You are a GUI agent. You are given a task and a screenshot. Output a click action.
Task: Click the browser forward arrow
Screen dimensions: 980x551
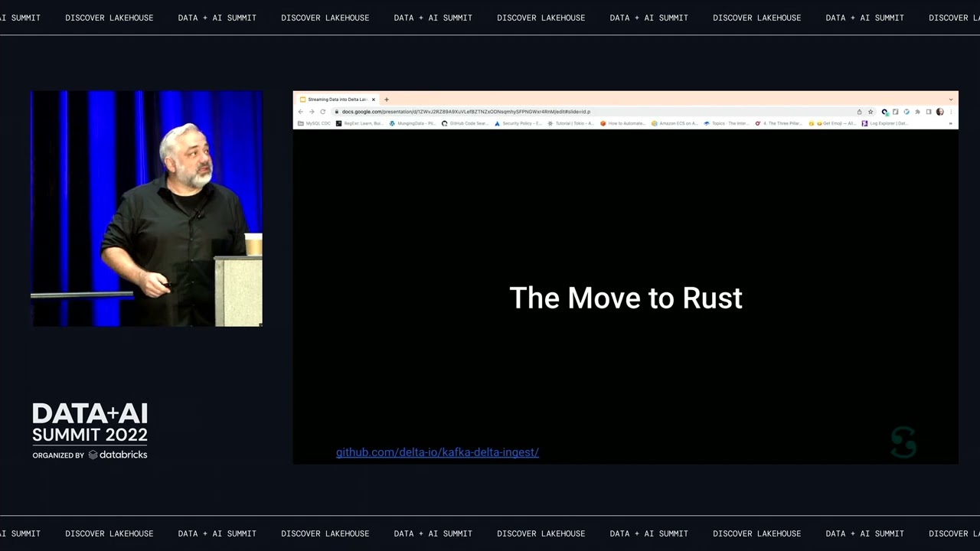tap(312, 112)
